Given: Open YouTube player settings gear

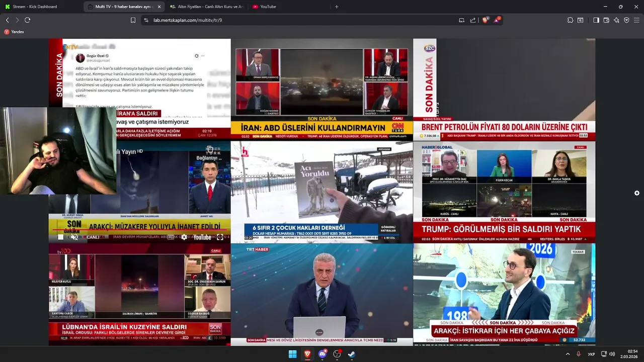Looking at the screenshot, I should point(184,237).
